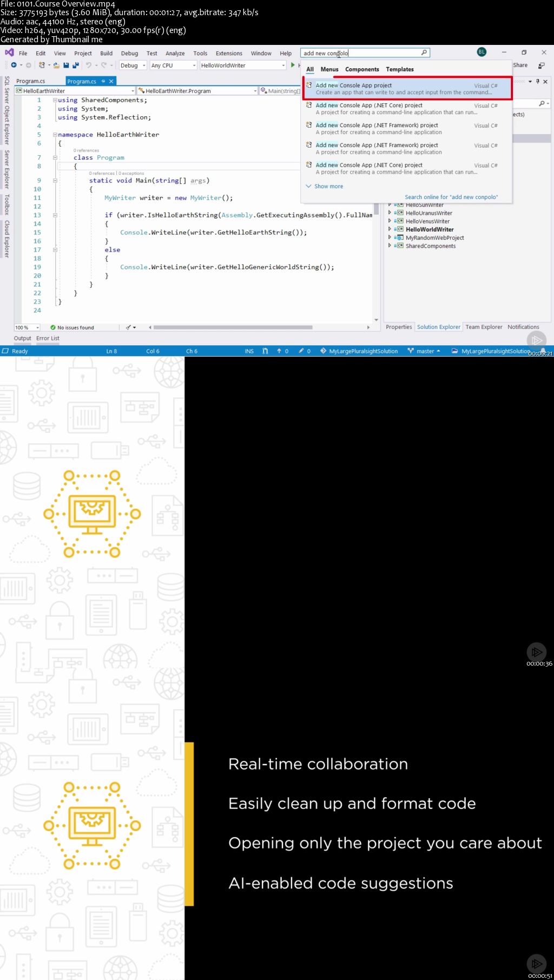Click the master branch indicator in status bar

coord(424,351)
